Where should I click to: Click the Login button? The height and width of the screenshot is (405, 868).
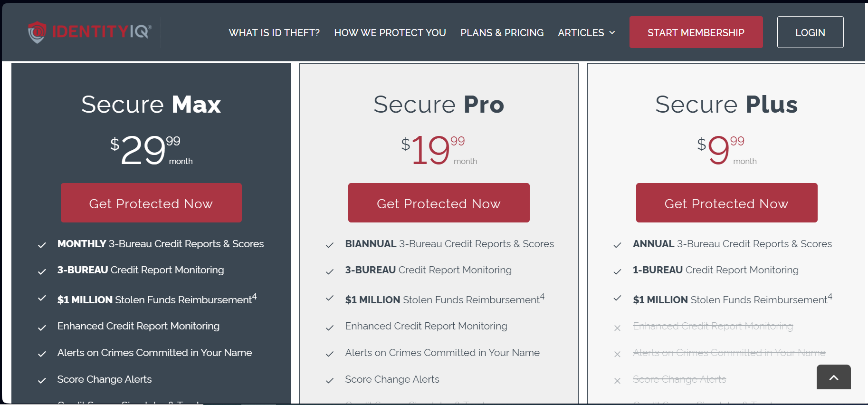810,32
